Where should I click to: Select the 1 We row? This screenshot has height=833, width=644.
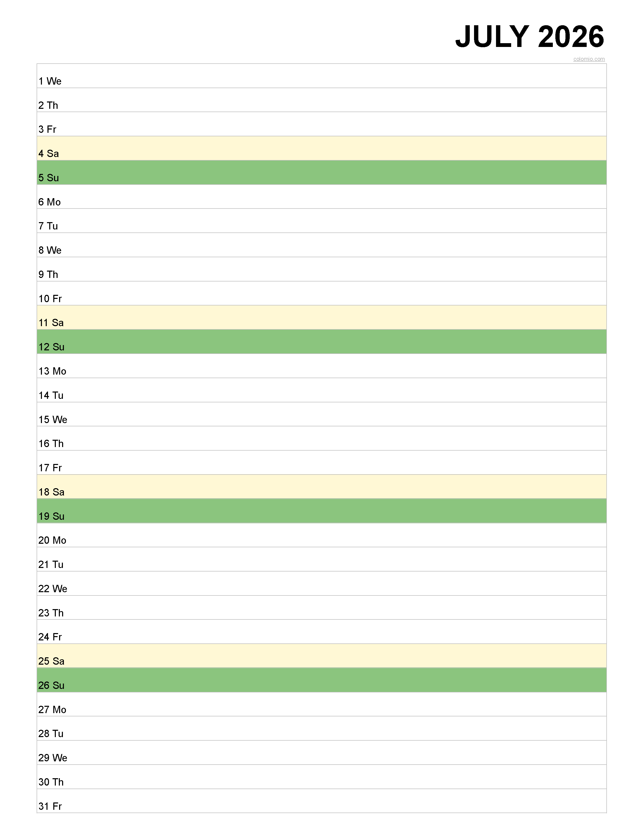321,76
